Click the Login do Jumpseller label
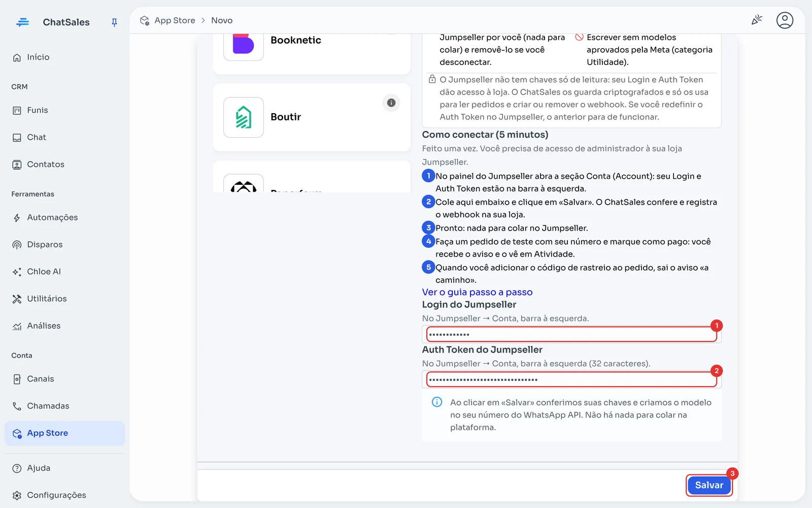 click(469, 304)
